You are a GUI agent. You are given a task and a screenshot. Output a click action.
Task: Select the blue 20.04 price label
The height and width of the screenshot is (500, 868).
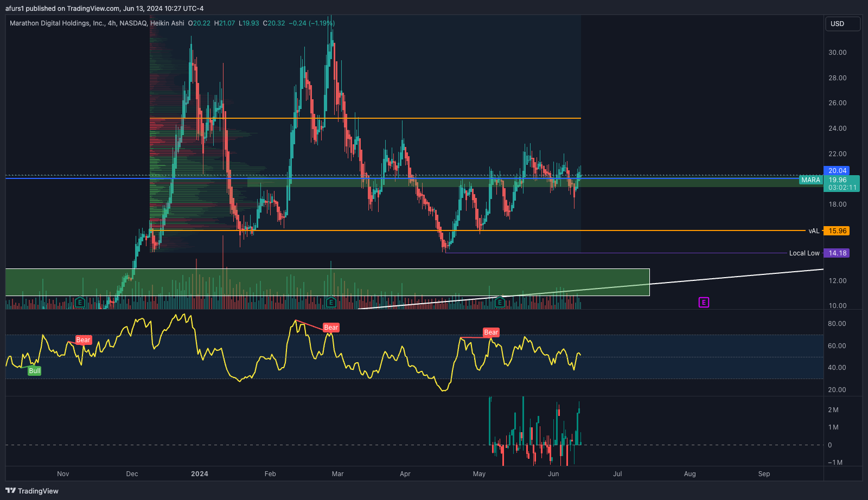836,171
